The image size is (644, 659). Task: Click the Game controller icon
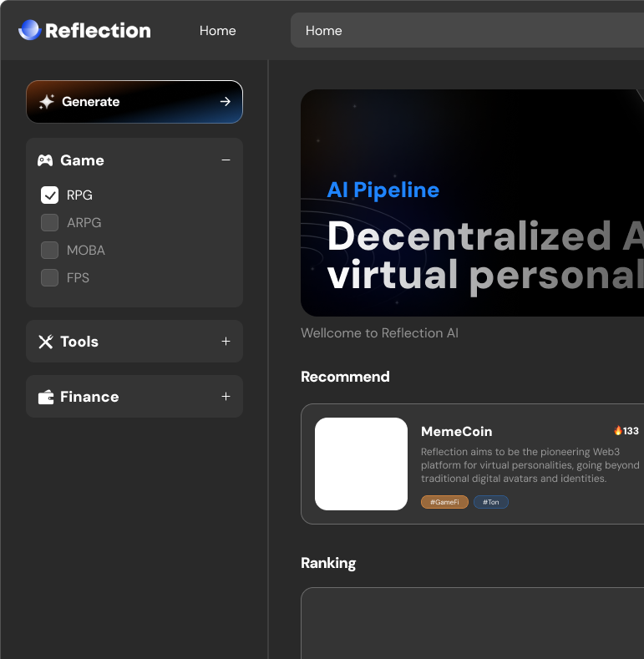point(45,160)
